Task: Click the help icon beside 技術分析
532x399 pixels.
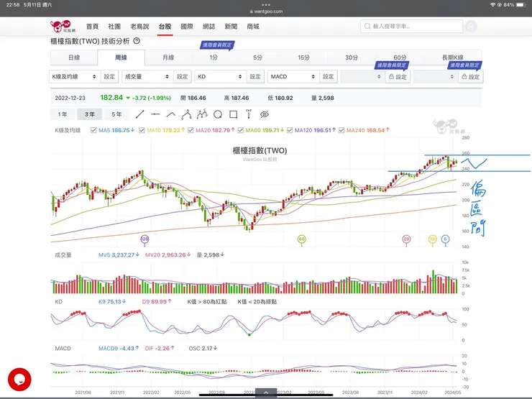Action: click(137, 42)
